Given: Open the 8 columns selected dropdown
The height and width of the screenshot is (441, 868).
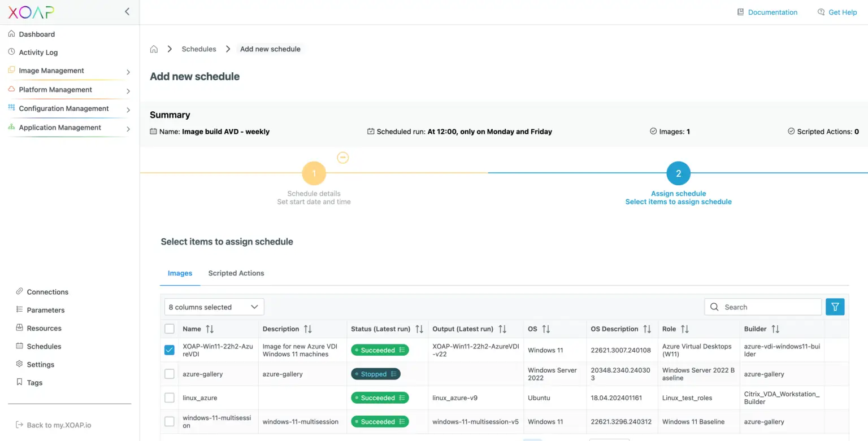Looking at the screenshot, I should [x=214, y=307].
